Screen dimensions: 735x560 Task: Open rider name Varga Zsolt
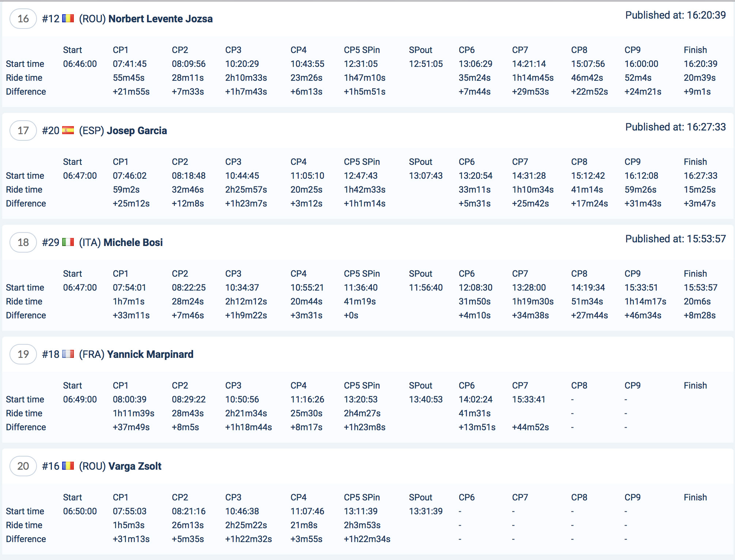pos(135,466)
